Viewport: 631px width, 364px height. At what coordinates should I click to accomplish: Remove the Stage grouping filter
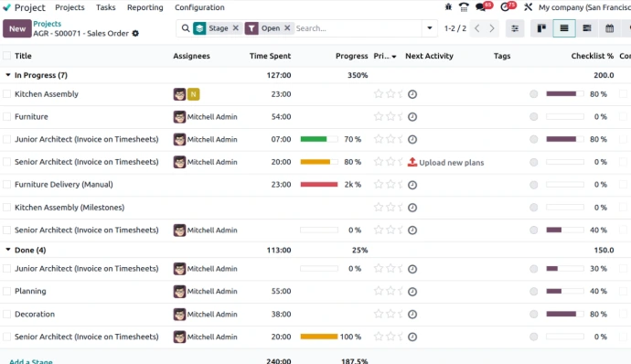click(236, 27)
